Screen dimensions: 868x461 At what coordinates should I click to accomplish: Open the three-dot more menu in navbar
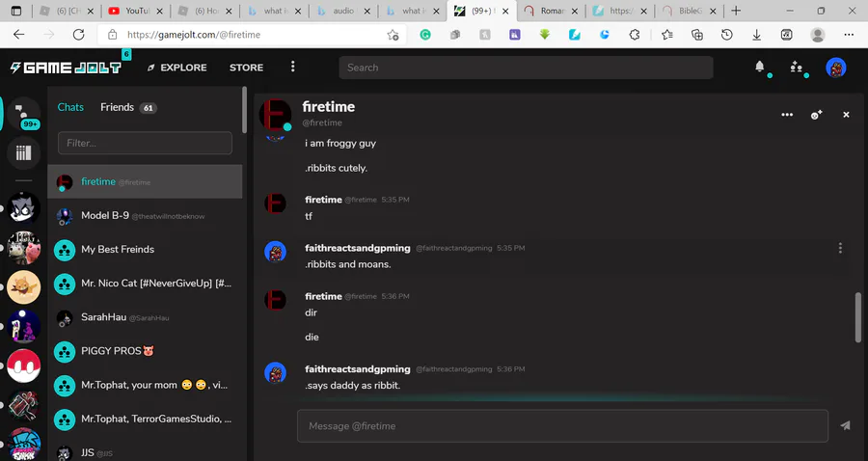pyautogui.click(x=293, y=67)
